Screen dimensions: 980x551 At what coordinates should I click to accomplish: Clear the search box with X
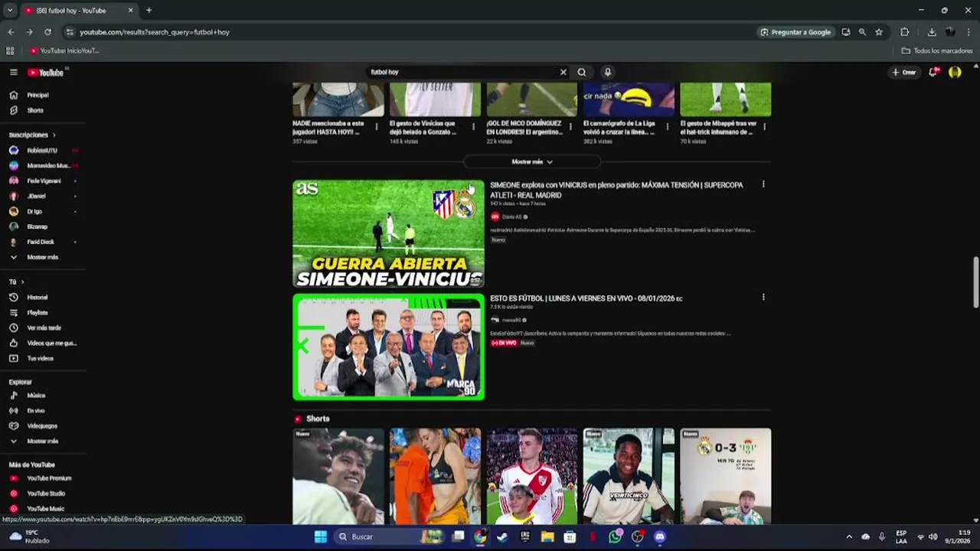click(563, 72)
